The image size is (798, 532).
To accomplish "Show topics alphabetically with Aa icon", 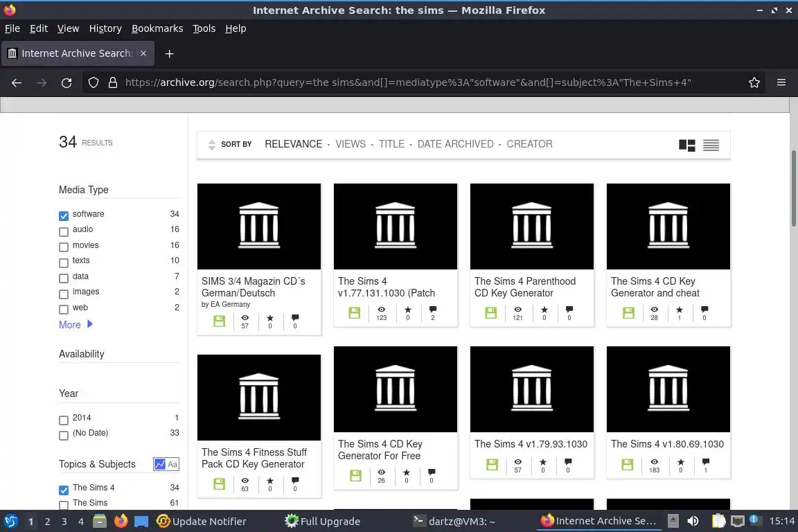I will tap(172, 464).
